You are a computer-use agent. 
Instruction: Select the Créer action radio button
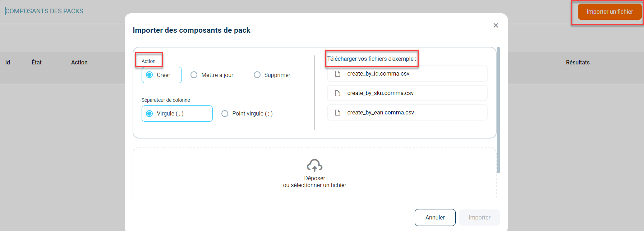point(149,75)
